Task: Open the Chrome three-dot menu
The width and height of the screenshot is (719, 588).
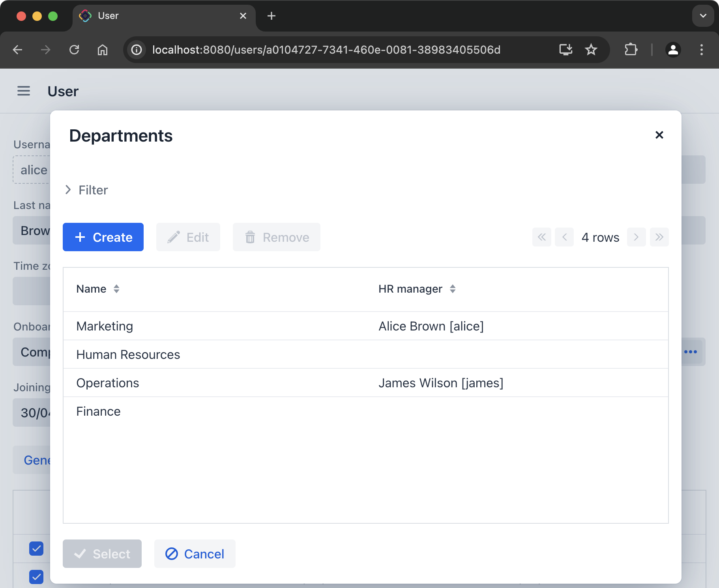Action: point(701,50)
